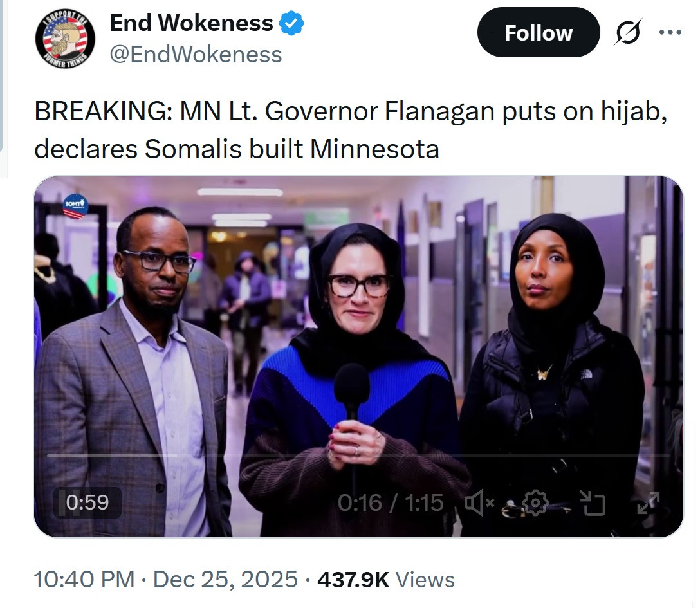Click the SOMTV logo in the video
This screenshot has width=700, height=608.
75,207
